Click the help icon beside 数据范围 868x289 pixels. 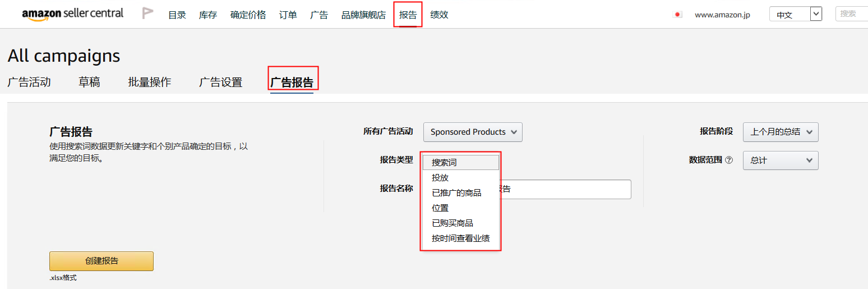729,160
